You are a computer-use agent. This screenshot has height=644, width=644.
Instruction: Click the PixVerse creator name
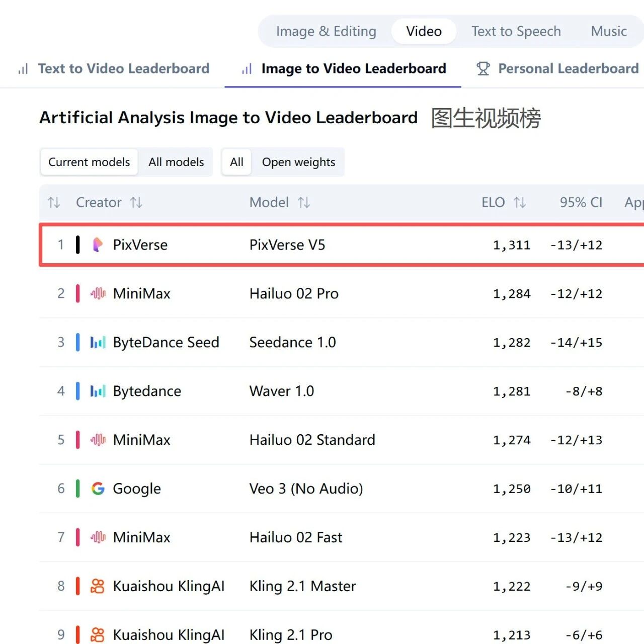tap(140, 245)
